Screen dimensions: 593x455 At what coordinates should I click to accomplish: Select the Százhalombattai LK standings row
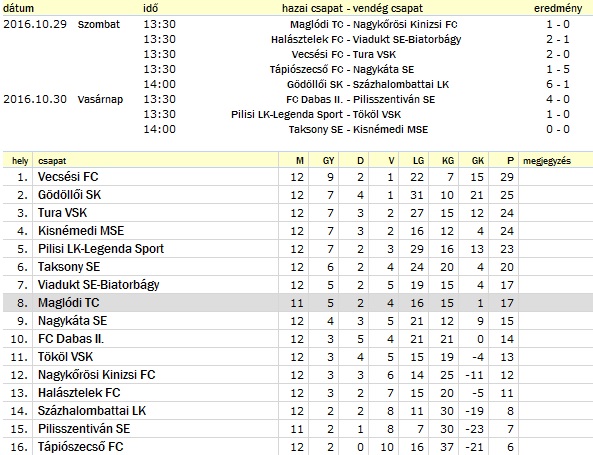298,411
